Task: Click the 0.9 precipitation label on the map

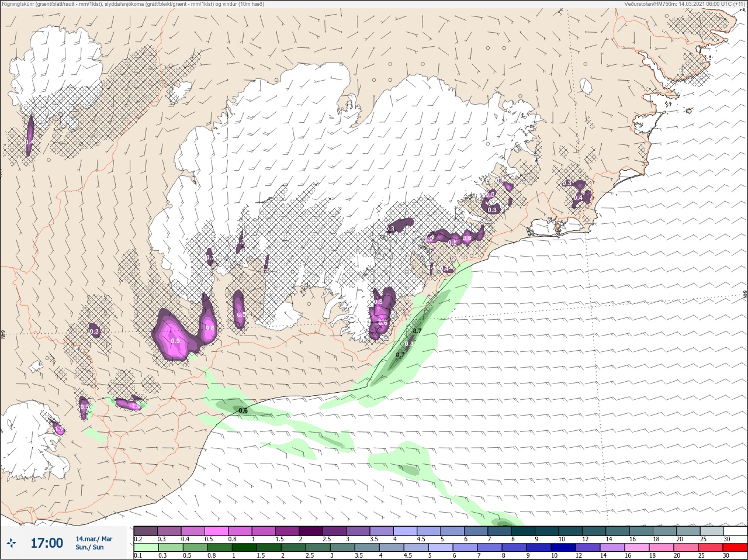Action: coord(175,341)
